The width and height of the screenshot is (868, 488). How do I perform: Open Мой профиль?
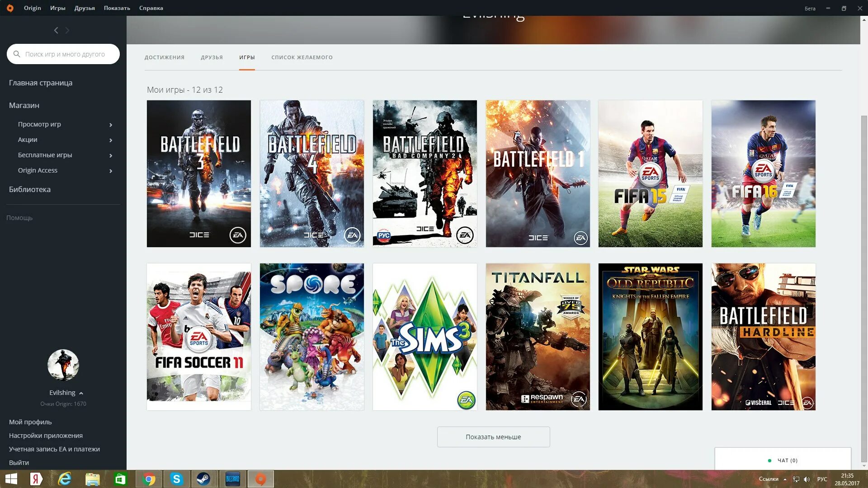pyautogui.click(x=30, y=422)
